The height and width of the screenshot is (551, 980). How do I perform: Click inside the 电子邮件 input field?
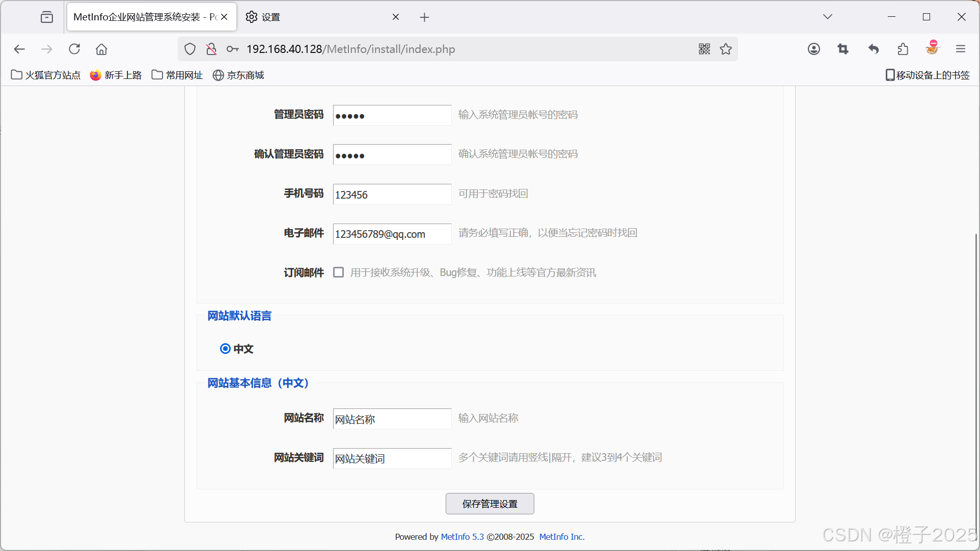(392, 234)
